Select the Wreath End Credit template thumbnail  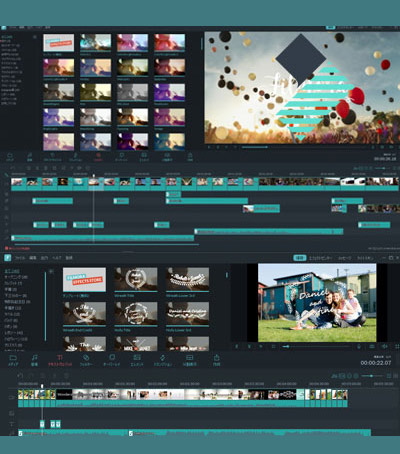coord(84,314)
